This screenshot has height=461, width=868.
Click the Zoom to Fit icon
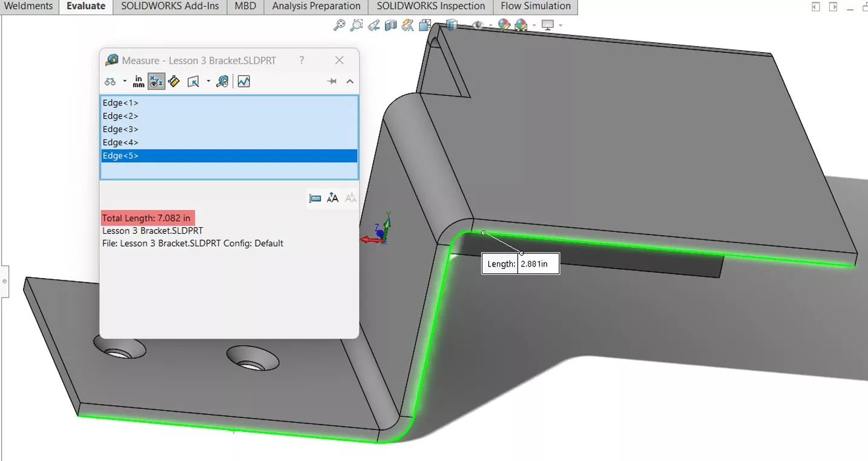point(340,25)
